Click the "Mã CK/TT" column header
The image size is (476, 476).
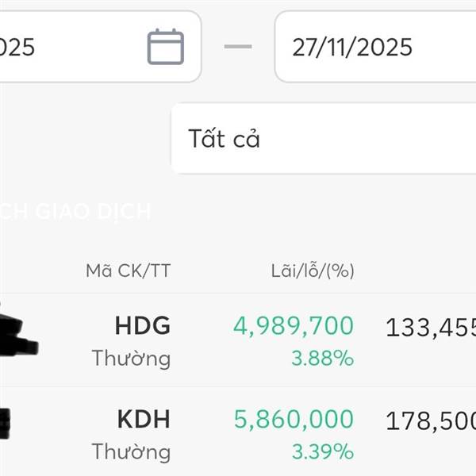click(x=128, y=271)
